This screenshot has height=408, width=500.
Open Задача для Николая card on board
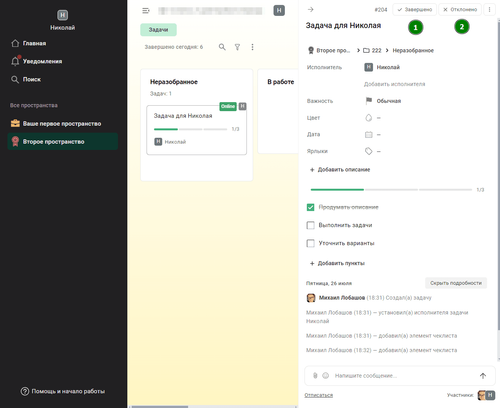197,130
